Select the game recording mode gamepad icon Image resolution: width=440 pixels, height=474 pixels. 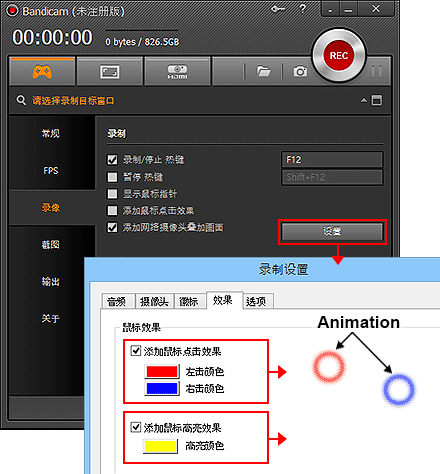click(42, 71)
